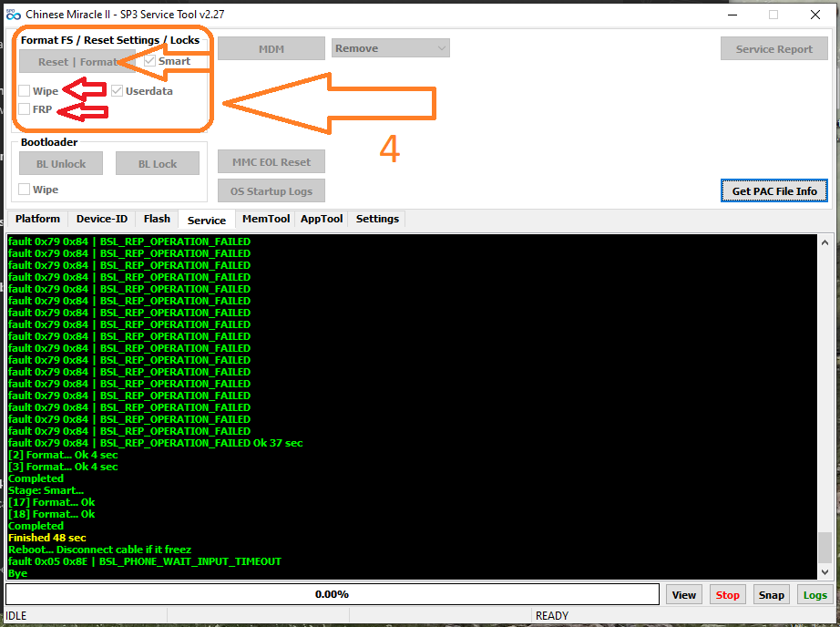Click the Chinese Miracle II app icon

click(x=14, y=15)
